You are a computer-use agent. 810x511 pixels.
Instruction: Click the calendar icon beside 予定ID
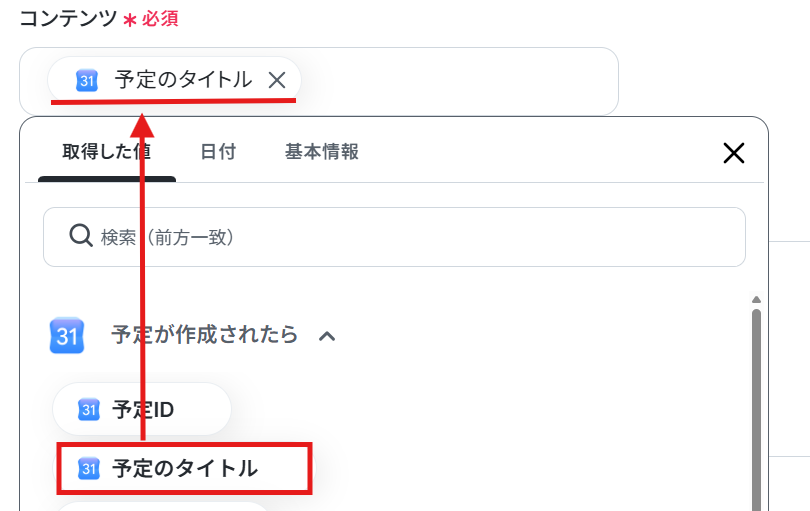(88, 410)
